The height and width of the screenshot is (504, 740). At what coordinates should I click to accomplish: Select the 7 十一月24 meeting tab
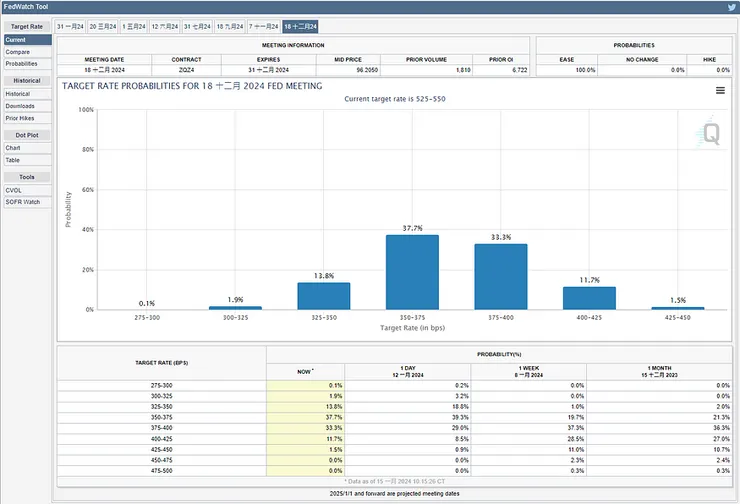point(262,24)
